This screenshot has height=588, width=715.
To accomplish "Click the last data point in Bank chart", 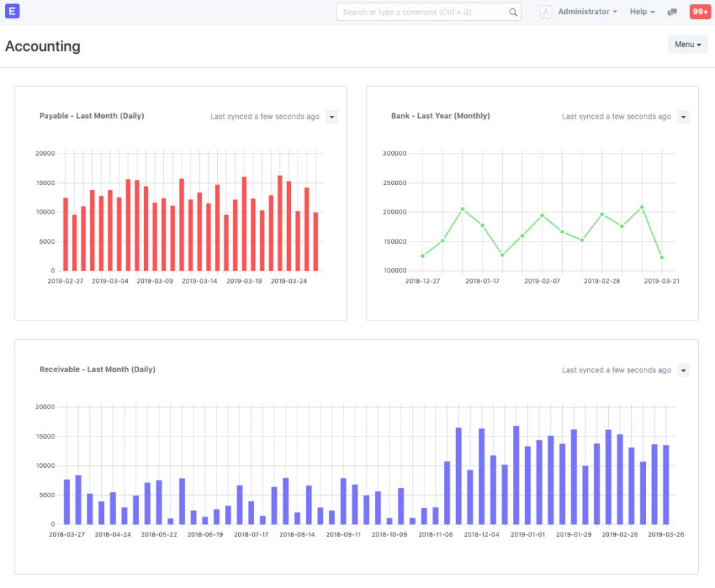I will click(x=662, y=258).
